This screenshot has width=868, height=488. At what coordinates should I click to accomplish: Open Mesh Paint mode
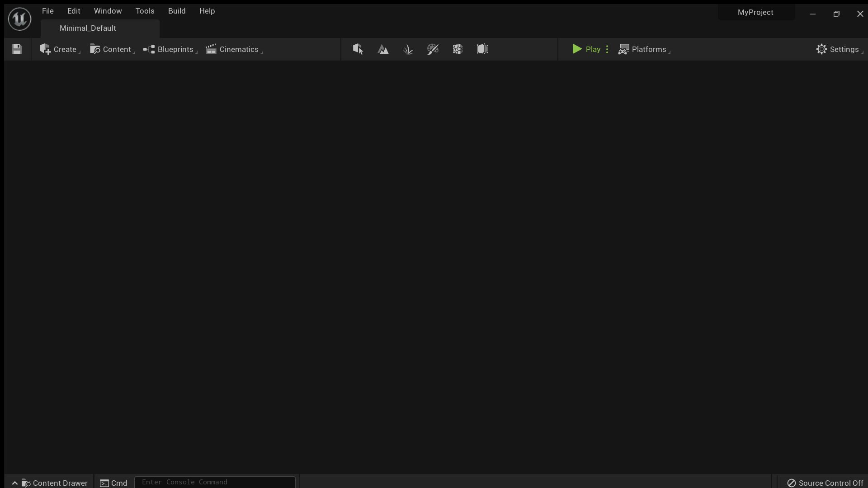pyautogui.click(x=433, y=49)
